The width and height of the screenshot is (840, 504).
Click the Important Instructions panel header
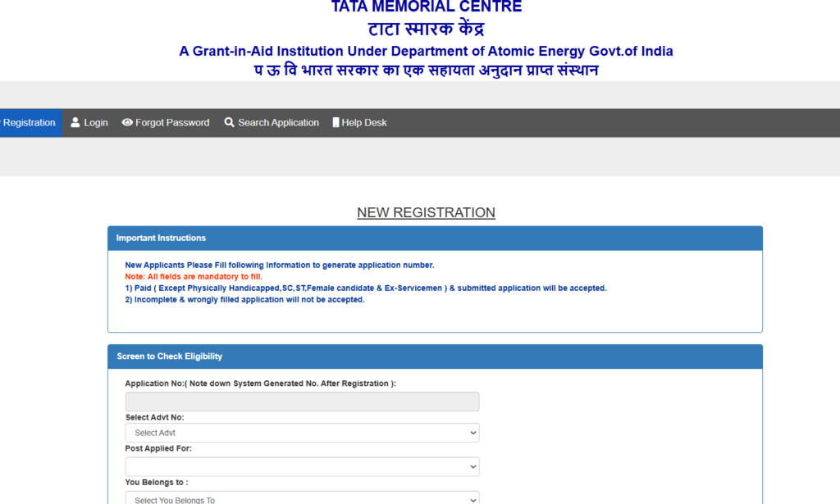pyautogui.click(x=435, y=238)
